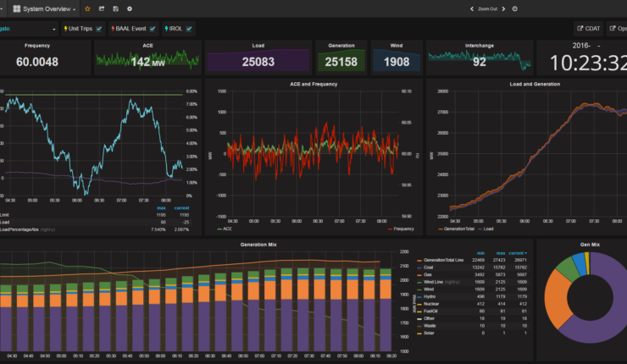Click the Coal legend color swatch

pyautogui.click(x=419, y=267)
